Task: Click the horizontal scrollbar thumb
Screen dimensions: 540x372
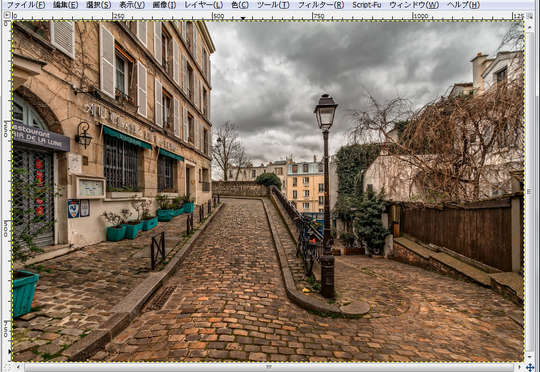Action: click(269, 367)
